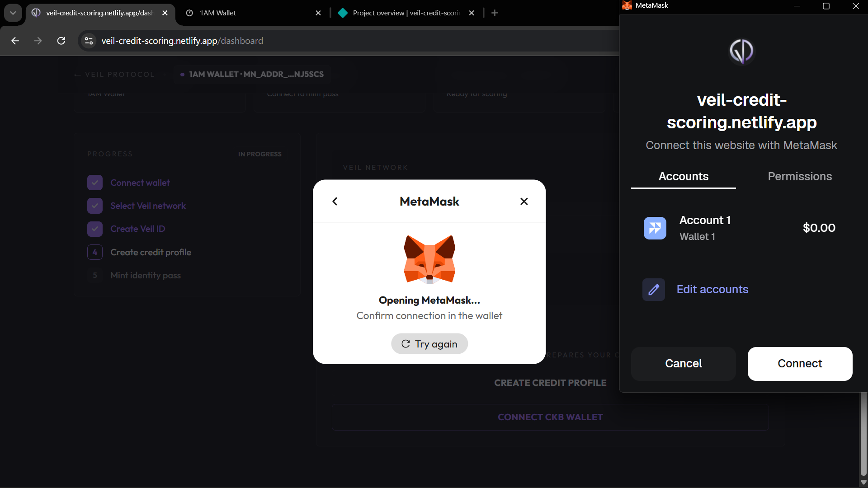Switch to Project overview veil-credit-scoring tab

tap(406, 13)
